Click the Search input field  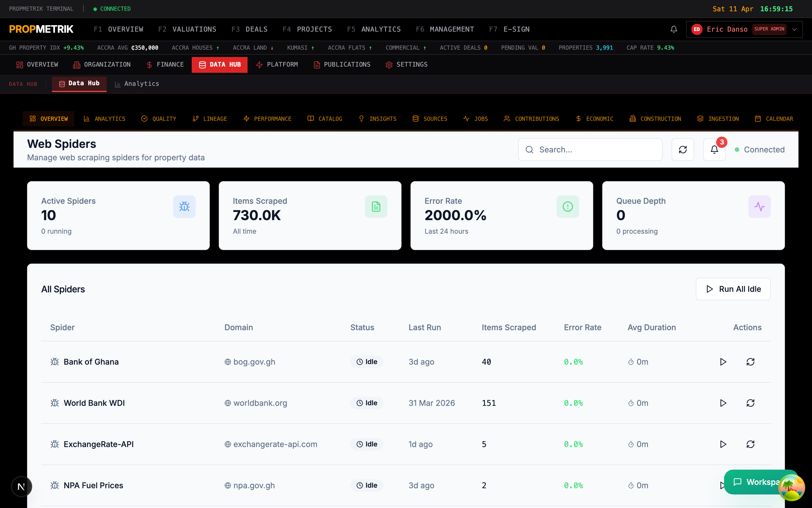(590, 150)
